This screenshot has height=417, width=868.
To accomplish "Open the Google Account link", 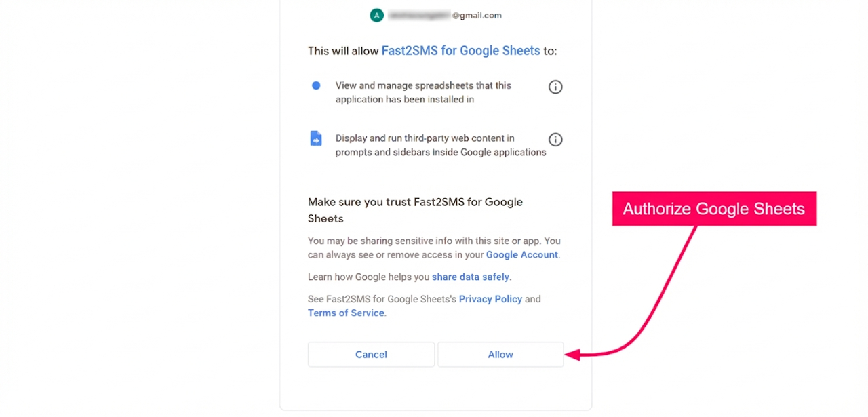I will 521,255.
